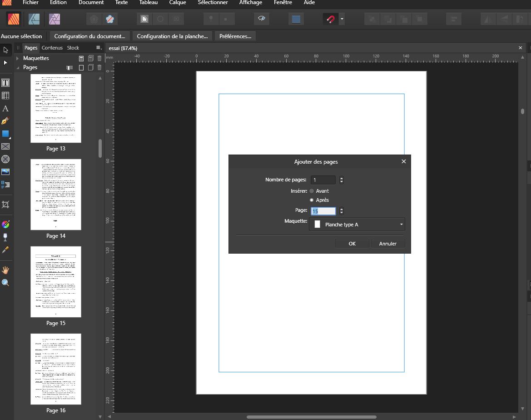Click the Add Pages icon in Pages row
This screenshot has height=420, width=531.
tap(81, 67)
